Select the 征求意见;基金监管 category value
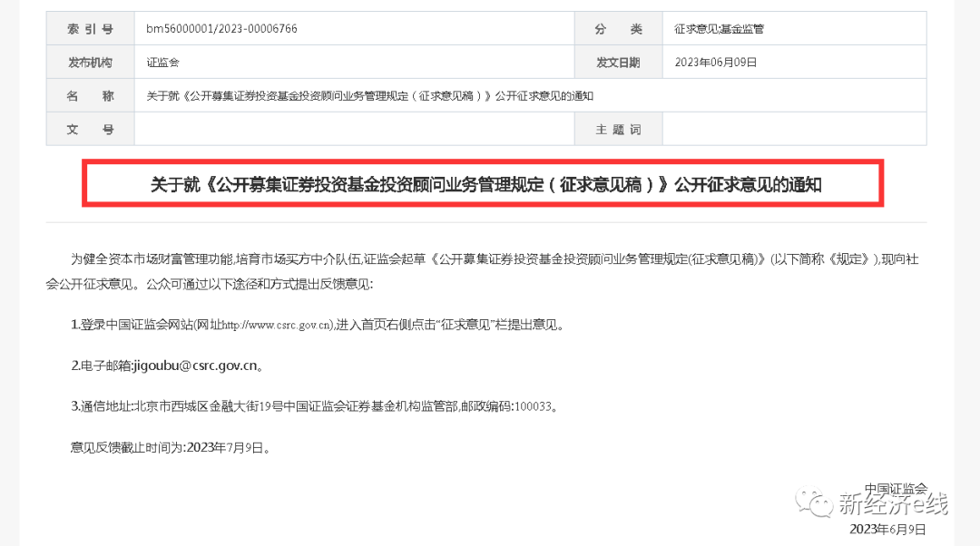 coord(719,29)
